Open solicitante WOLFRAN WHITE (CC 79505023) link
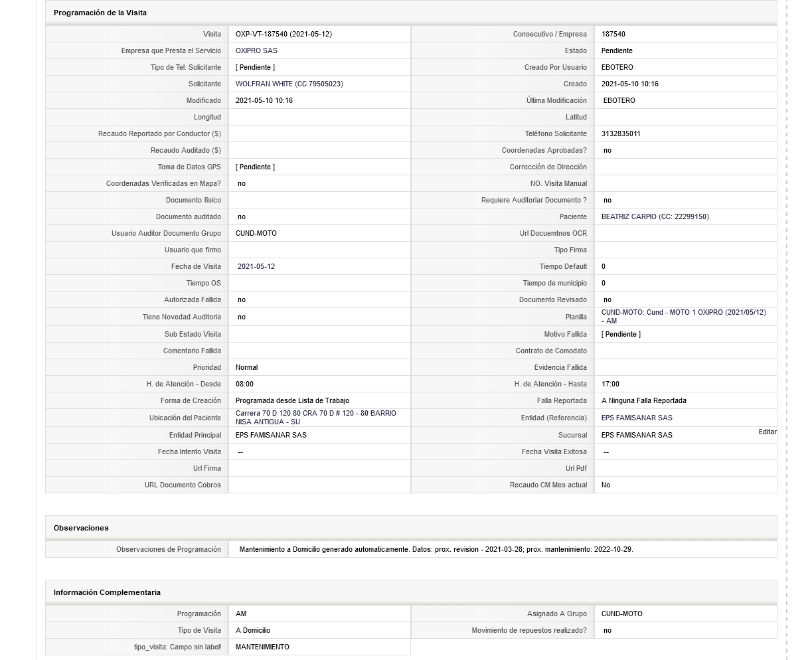Viewport: 812px width, 660px height. 289,84
